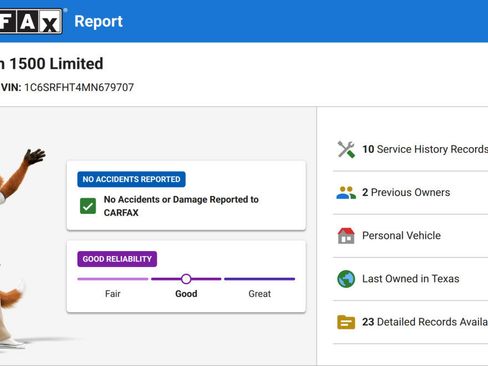Click the VIN number text
The width and height of the screenshot is (488, 366).
pyautogui.click(x=79, y=87)
